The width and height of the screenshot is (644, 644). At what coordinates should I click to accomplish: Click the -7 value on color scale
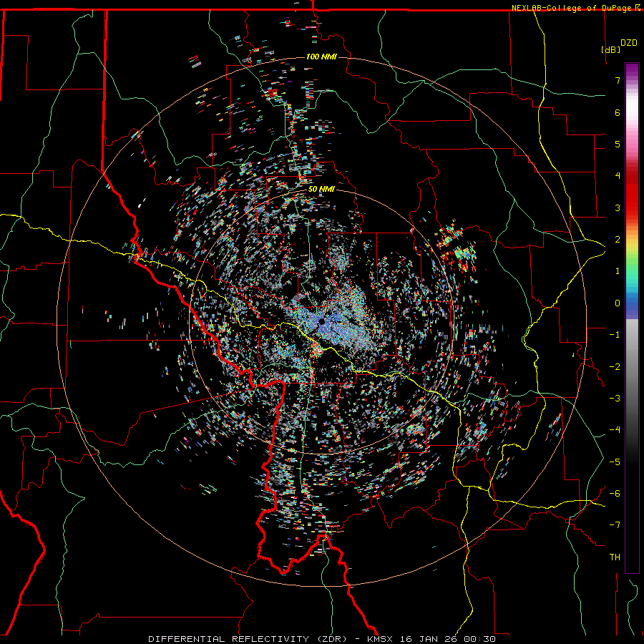point(615,525)
